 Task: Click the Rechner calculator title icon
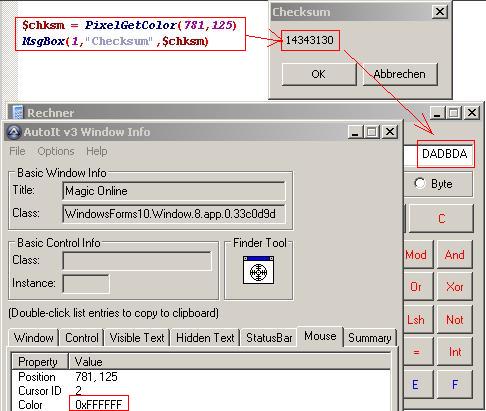click(18, 112)
